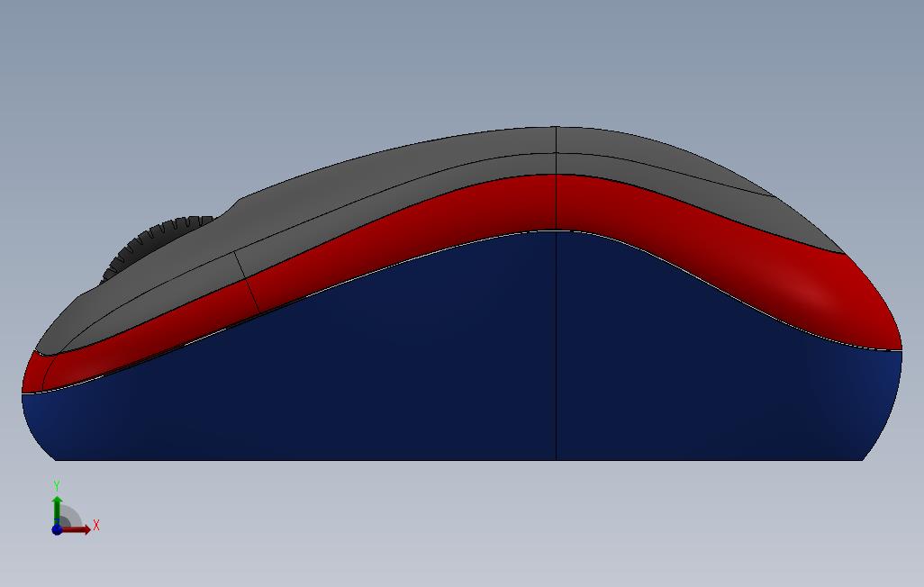Click the red X axis of the triad
924x587 pixels.
click(x=77, y=529)
